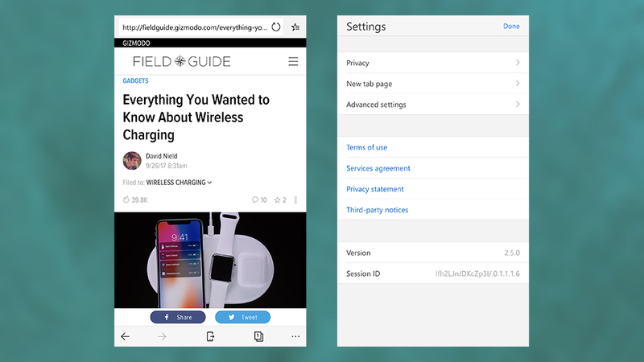Open the Privacy settings row
Viewport: 644px width, 362px height.
coord(433,63)
